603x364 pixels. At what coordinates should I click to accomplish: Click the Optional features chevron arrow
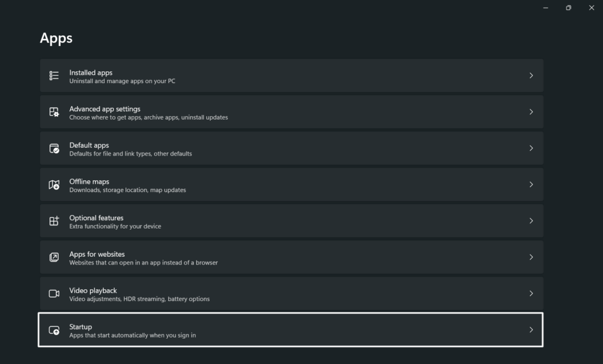[531, 221]
